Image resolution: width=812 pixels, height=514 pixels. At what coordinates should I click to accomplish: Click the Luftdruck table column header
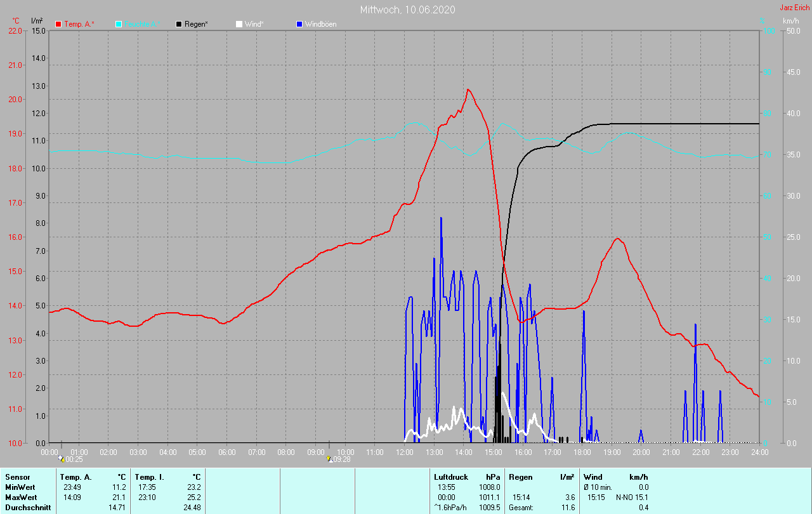(x=451, y=477)
